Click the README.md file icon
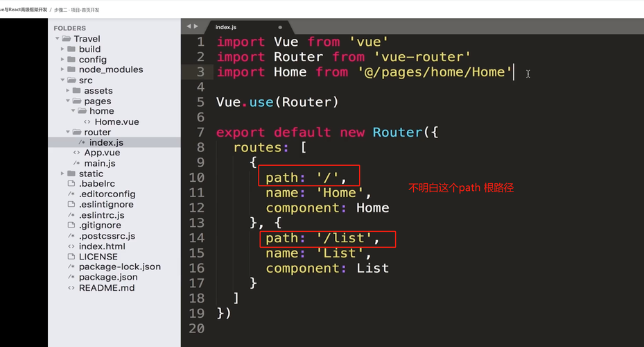The width and height of the screenshot is (644, 347). (71, 288)
